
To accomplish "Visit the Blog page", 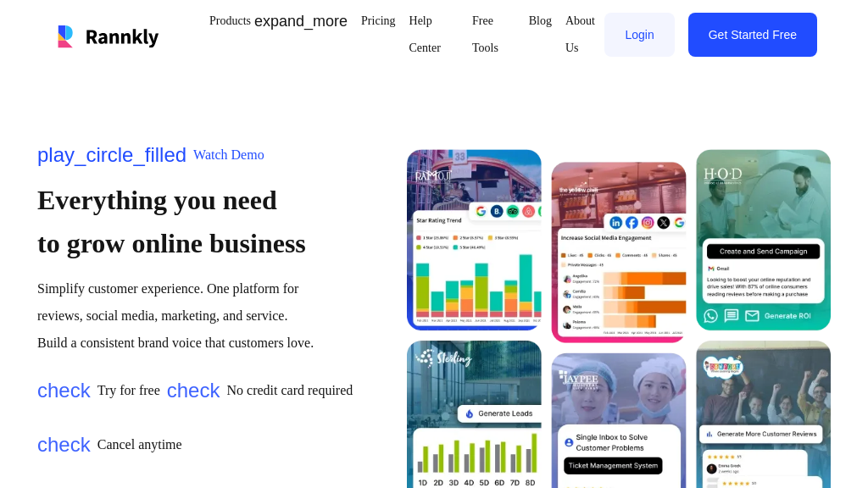I will pyautogui.click(x=540, y=20).
